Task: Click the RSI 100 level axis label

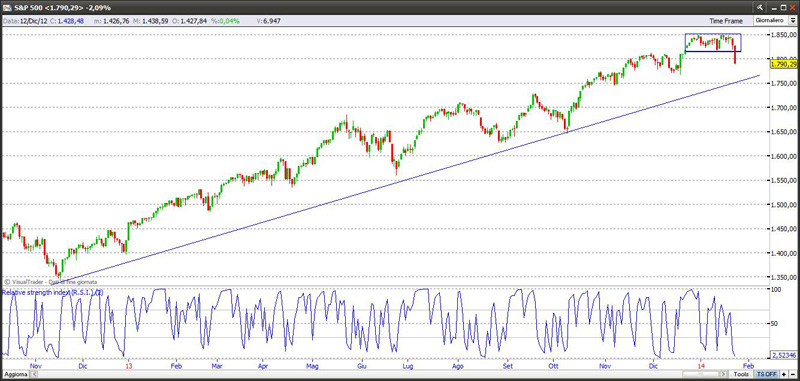Action: (777, 289)
